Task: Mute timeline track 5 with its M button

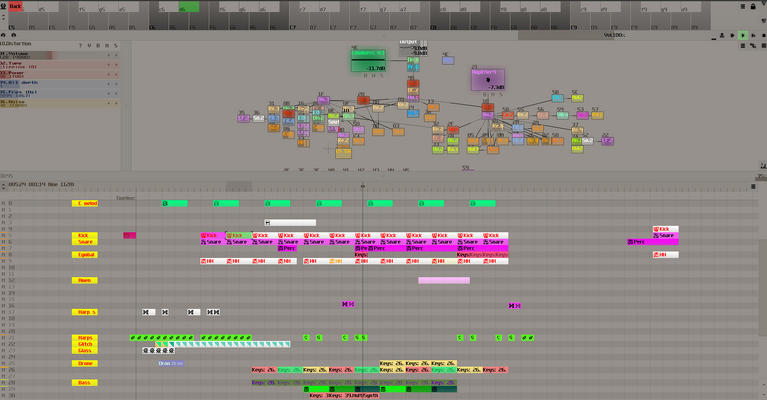Action: click(3, 235)
